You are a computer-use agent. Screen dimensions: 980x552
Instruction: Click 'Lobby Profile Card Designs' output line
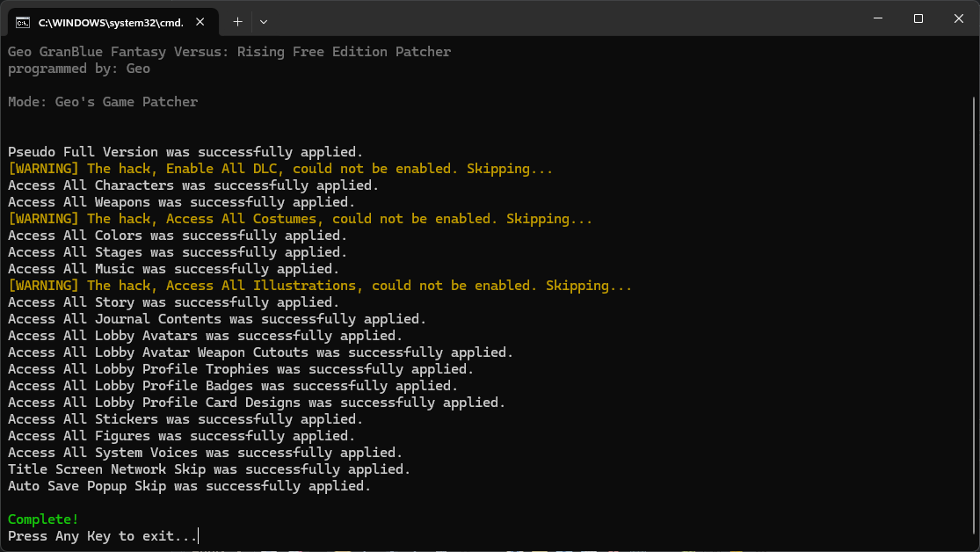[x=257, y=403]
